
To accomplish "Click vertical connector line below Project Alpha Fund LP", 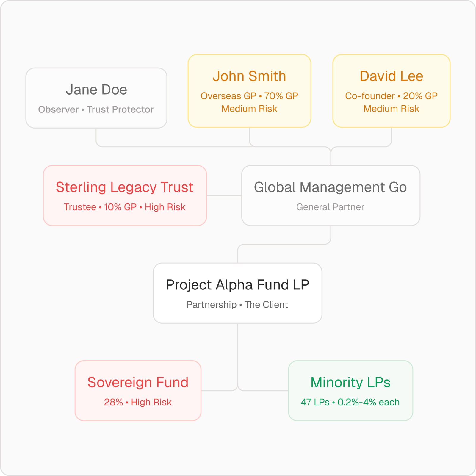I will pyautogui.click(x=237, y=351).
